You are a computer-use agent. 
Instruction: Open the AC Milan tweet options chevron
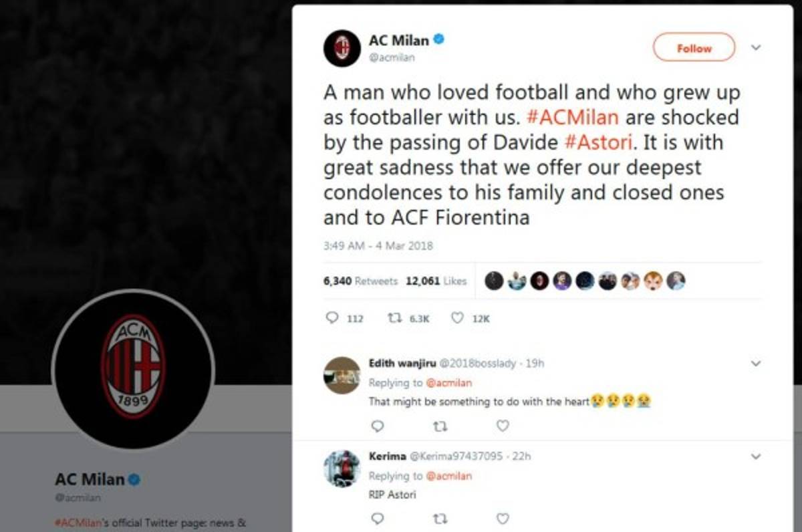pyautogui.click(x=756, y=47)
